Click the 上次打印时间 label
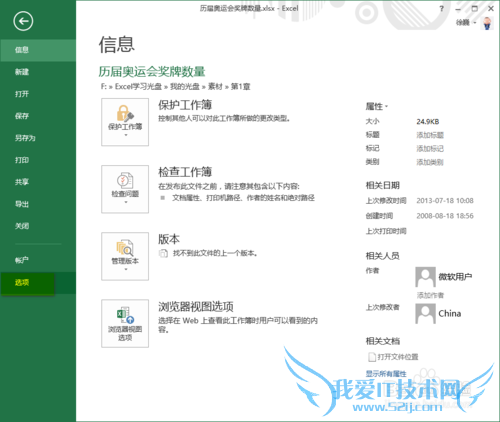 (386, 231)
